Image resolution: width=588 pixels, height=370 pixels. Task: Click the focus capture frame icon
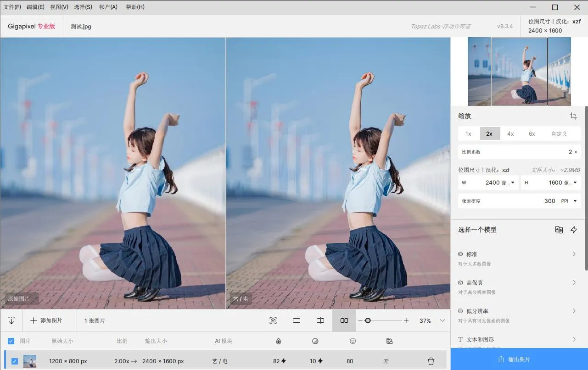[x=273, y=320]
